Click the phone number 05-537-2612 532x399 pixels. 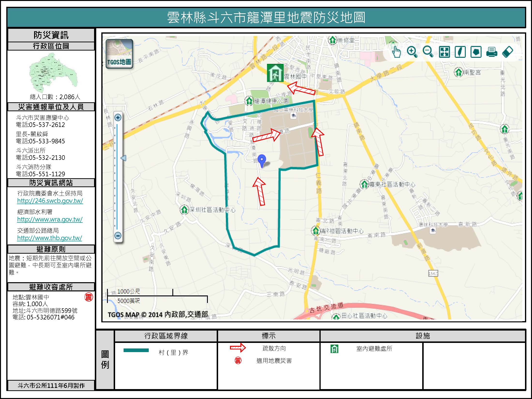click(x=47, y=125)
